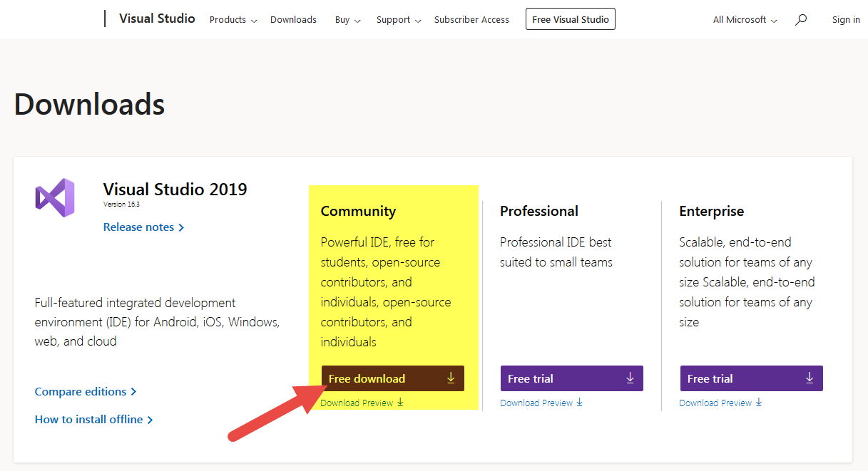Open the search magnifier icon
Screen dimensions: 868x471
click(800, 20)
